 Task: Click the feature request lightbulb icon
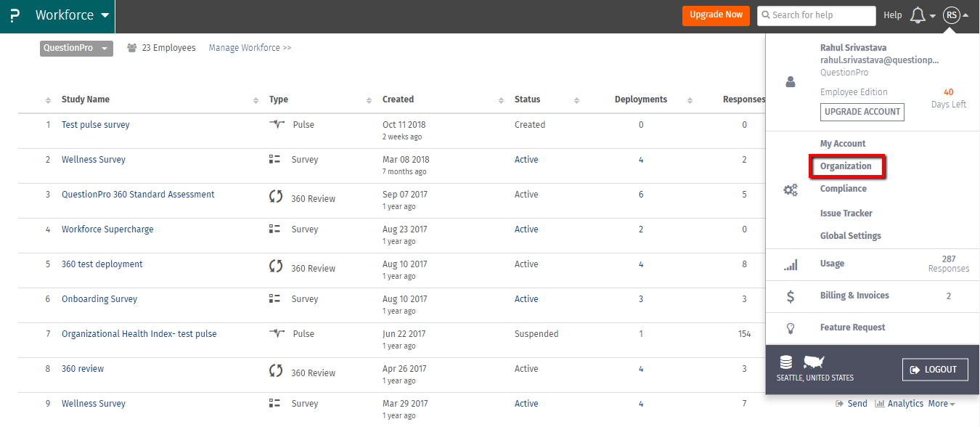[791, 328]
